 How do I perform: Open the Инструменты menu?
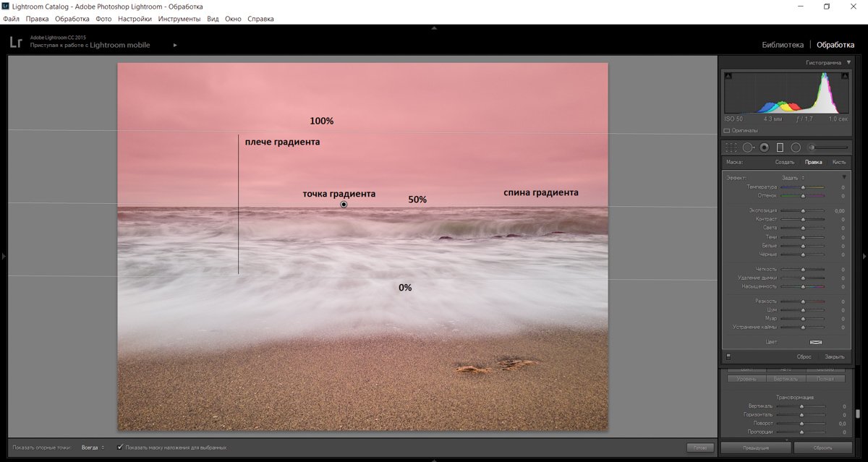[x=179, y=19]
